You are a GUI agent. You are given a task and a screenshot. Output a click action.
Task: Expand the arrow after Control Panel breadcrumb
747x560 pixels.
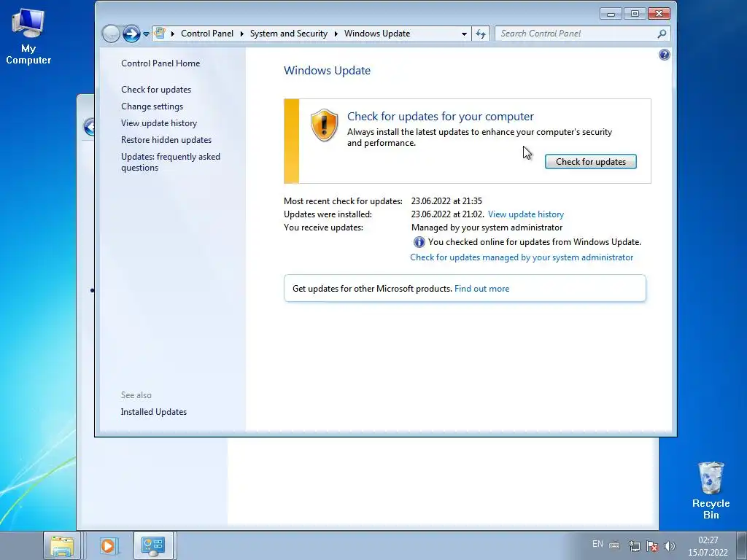coord(242,34)
